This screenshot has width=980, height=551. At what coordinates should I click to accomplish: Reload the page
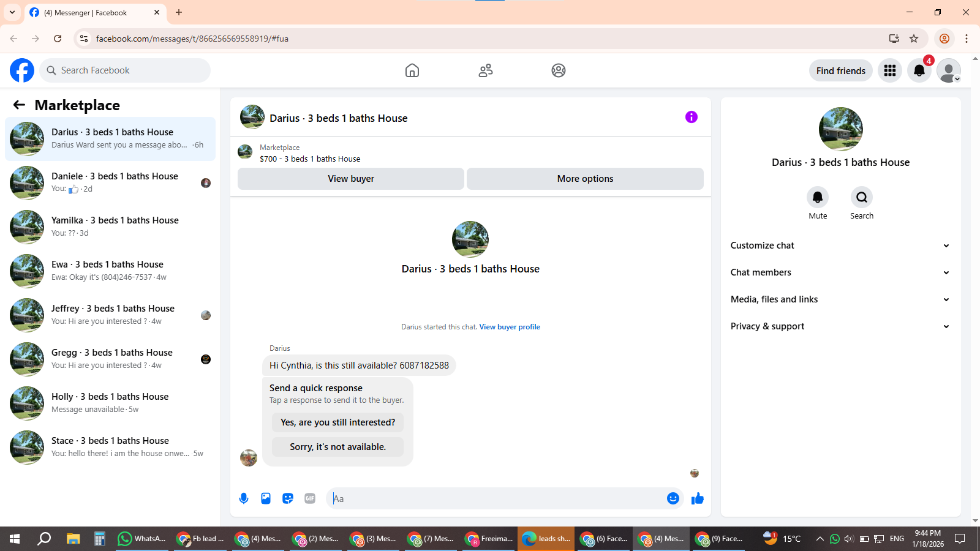click(x=58, y=39)
